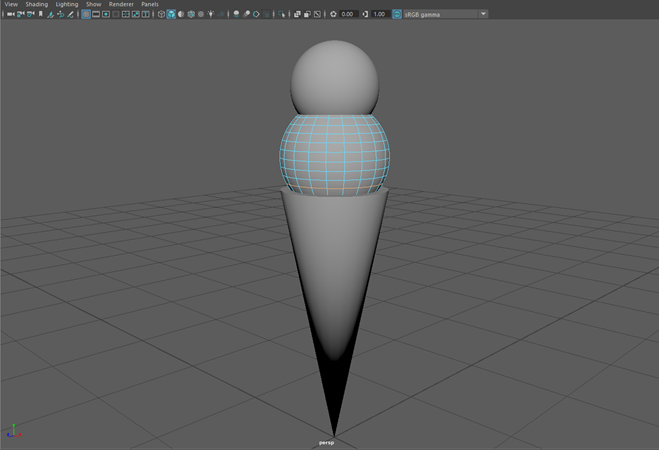Toggle the Motion Blur icon

246,14
